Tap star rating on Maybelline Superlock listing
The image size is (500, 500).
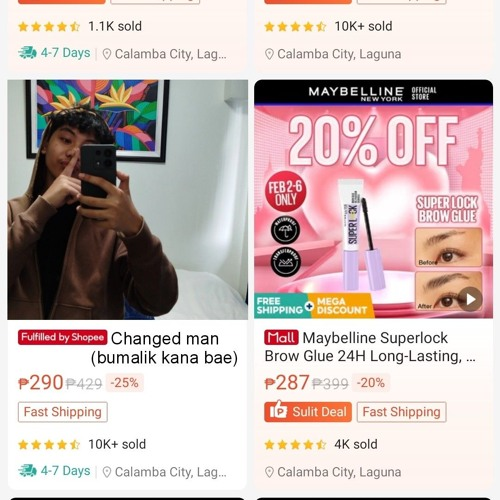click(295, 445)
